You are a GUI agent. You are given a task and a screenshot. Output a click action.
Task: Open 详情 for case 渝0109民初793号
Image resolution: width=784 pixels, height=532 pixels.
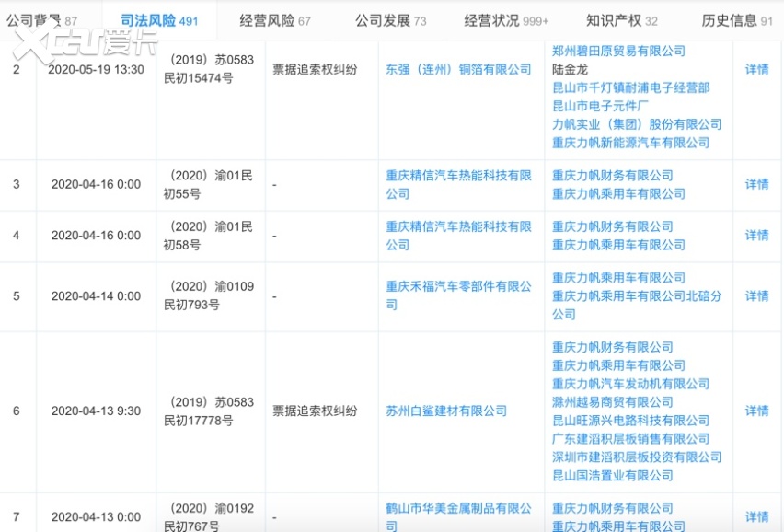click(757, 296)
